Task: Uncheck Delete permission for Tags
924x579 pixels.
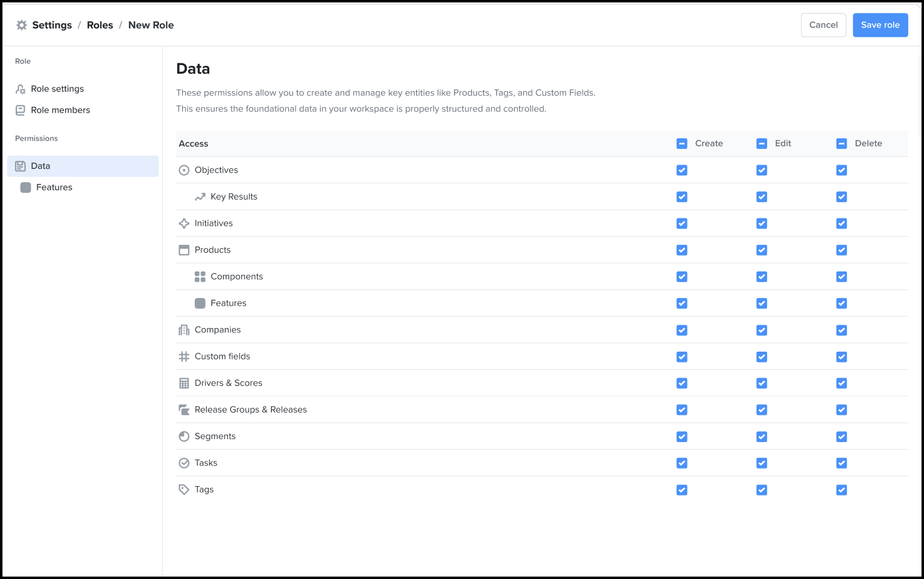Action: 841,490
